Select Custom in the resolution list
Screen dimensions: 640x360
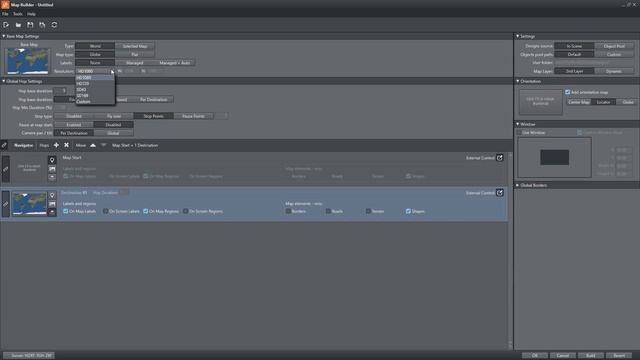point(95,101)
